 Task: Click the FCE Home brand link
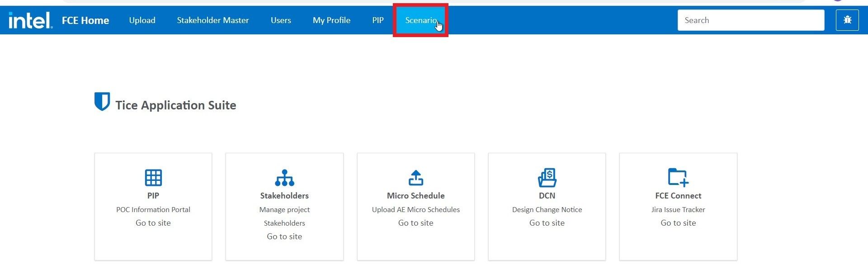pyautogui.click(x=85, y=20)
